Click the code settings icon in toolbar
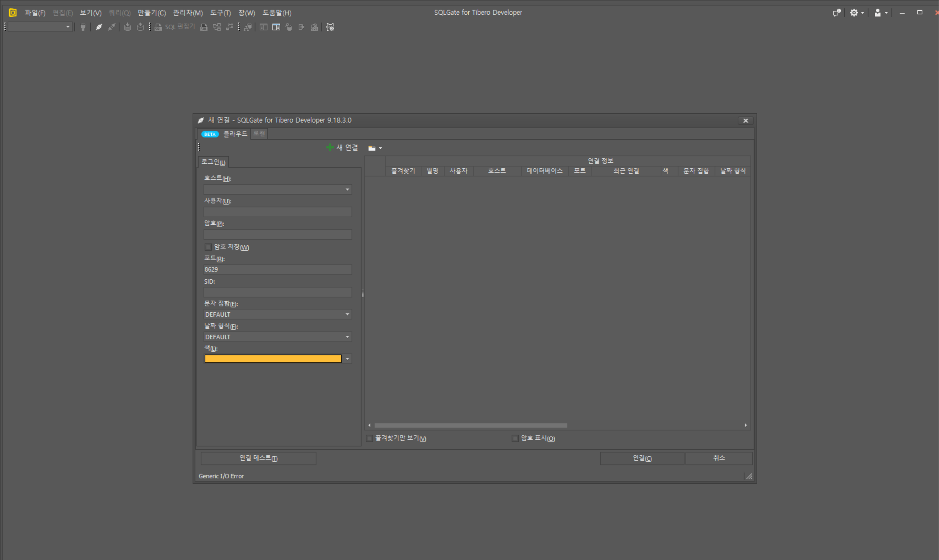This screenshot has width=939, height=560. tap(330, 27)
